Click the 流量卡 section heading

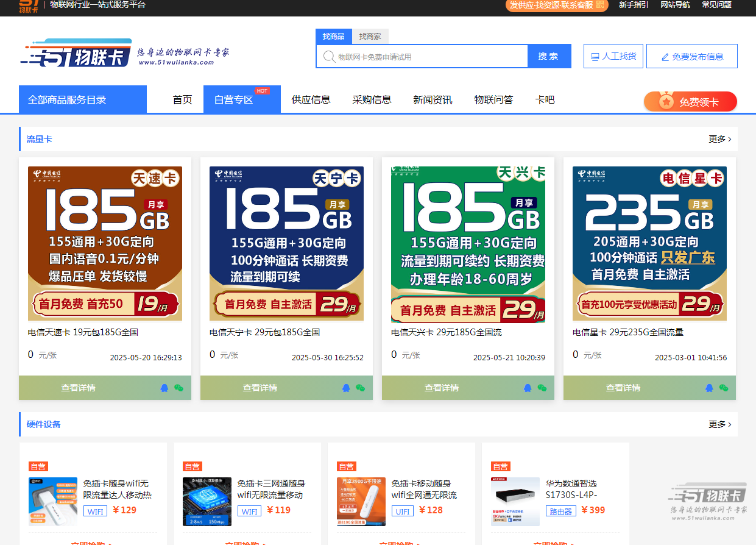pyautogui.click(x=39, y=139)
